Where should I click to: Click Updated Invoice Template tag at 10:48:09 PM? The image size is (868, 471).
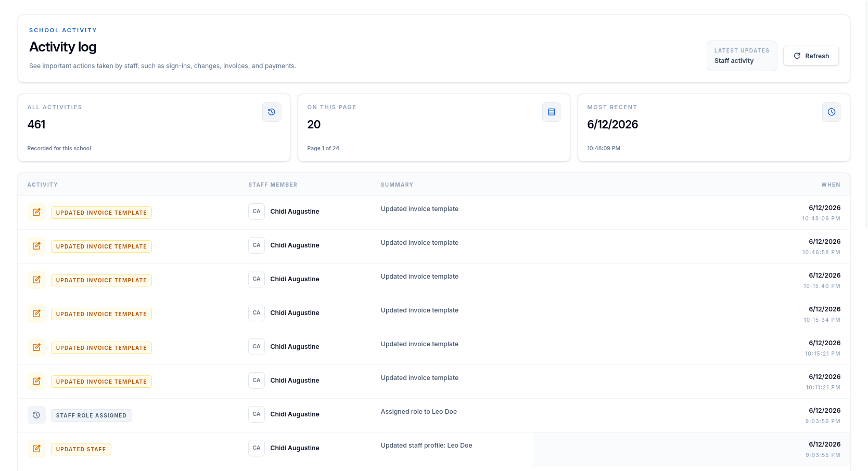click(x=101, y=213)
